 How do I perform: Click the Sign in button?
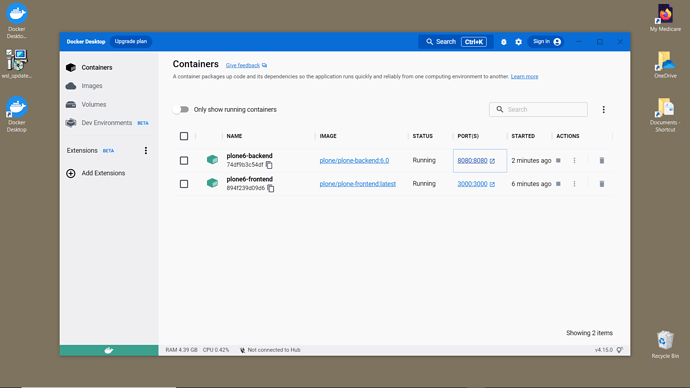546,42
